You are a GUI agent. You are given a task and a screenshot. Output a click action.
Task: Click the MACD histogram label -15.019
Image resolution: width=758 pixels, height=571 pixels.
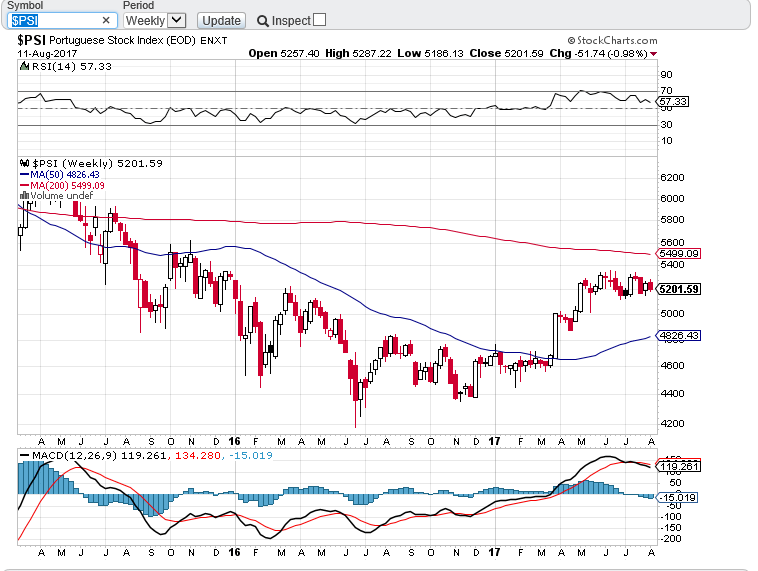click(x=677, y=498)
